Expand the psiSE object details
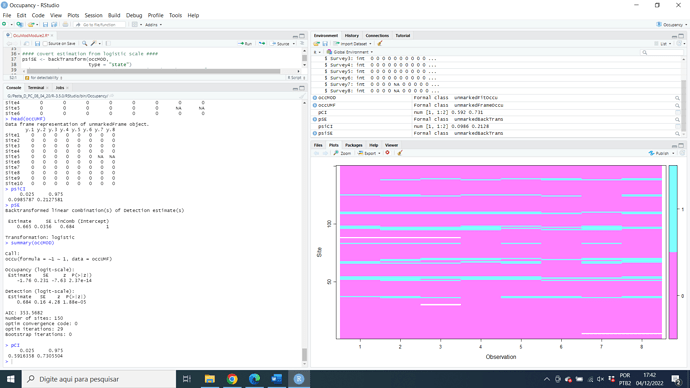 click(x=315, y=133)
